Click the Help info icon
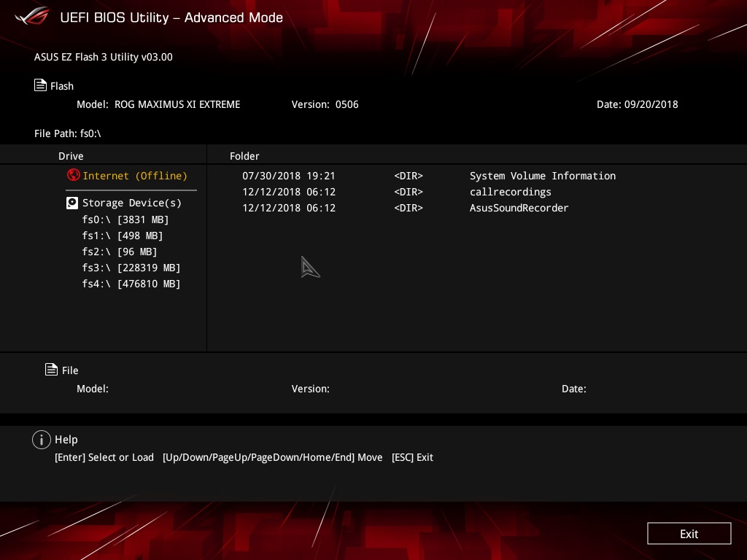This screenshot has height=560, width=747. pos(42,440)
